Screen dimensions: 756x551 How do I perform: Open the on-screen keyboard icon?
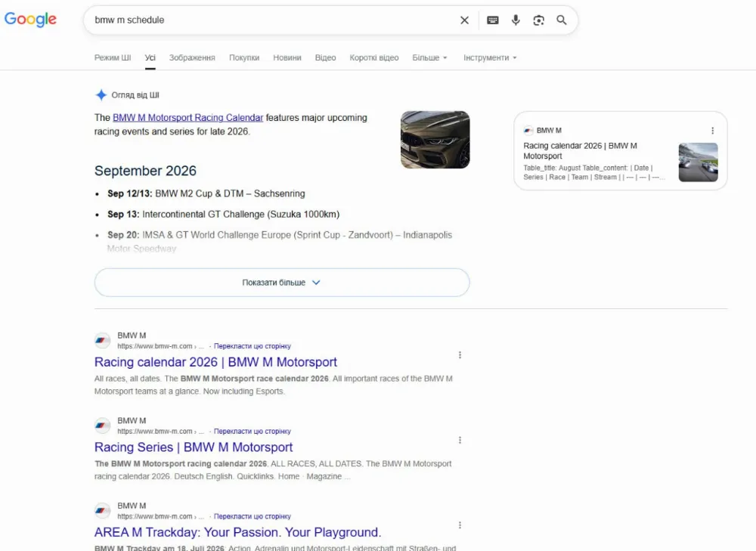click(x=492, y=20)
